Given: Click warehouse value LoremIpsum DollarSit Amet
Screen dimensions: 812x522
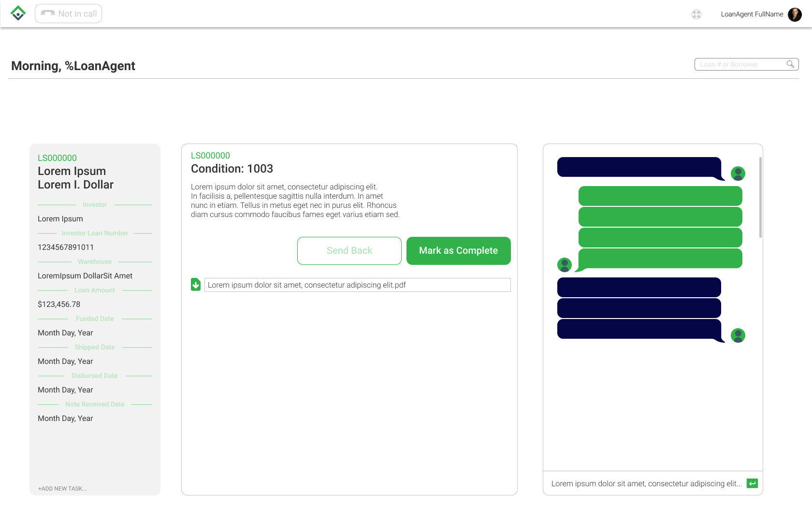Looking at the screenshot, I should (x=85, y=276).
